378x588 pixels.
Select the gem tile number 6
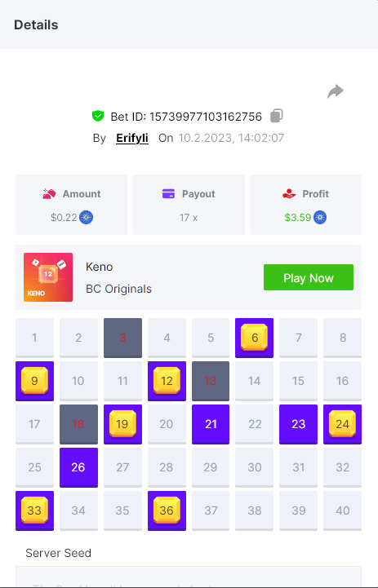255,338
